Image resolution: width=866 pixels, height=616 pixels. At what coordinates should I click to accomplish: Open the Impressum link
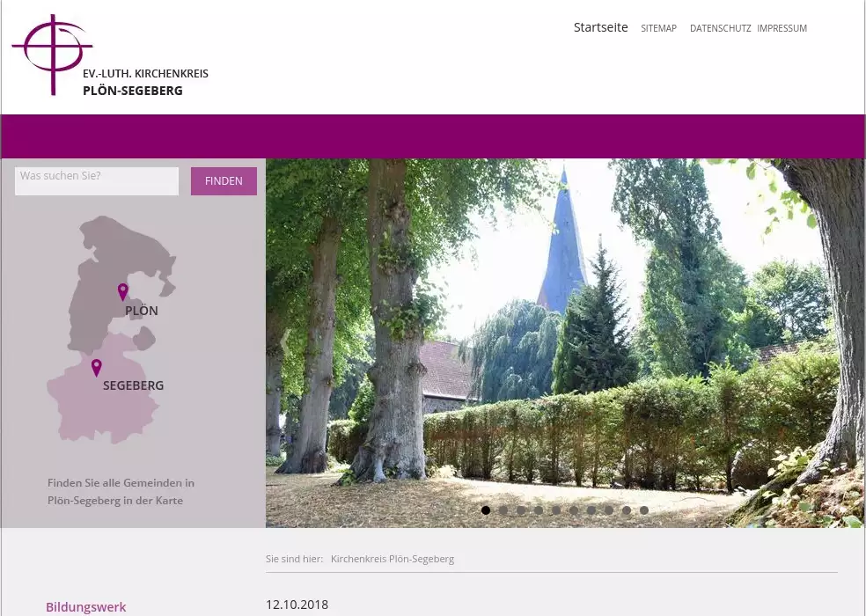(782, 29)
